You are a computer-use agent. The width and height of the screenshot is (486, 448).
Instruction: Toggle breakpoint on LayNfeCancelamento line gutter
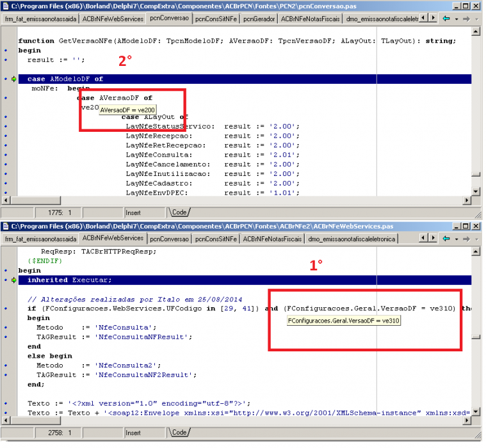tap(6, 164)
